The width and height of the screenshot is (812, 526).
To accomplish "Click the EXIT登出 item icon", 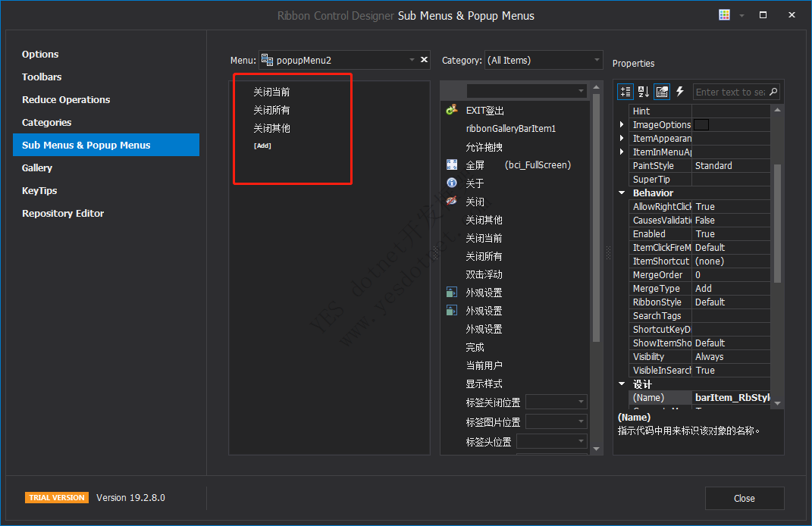I will pos(452,110).
